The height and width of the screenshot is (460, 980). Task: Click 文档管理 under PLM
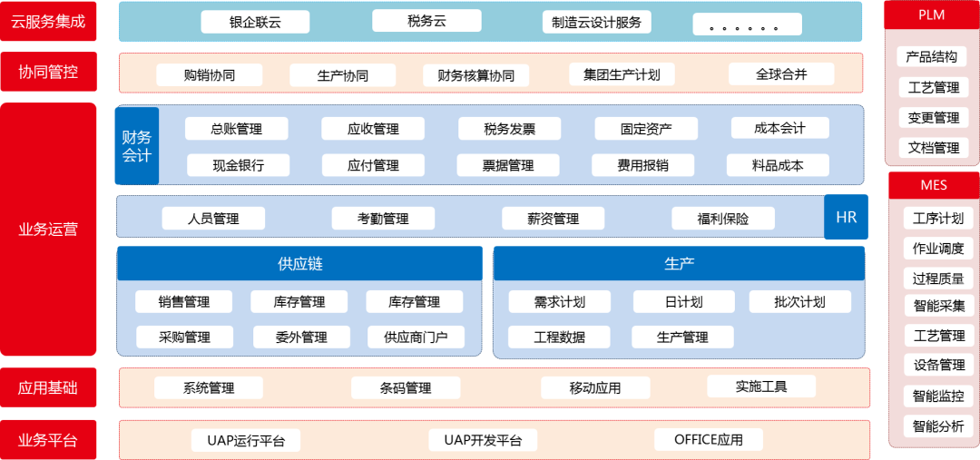click(934, 148)
